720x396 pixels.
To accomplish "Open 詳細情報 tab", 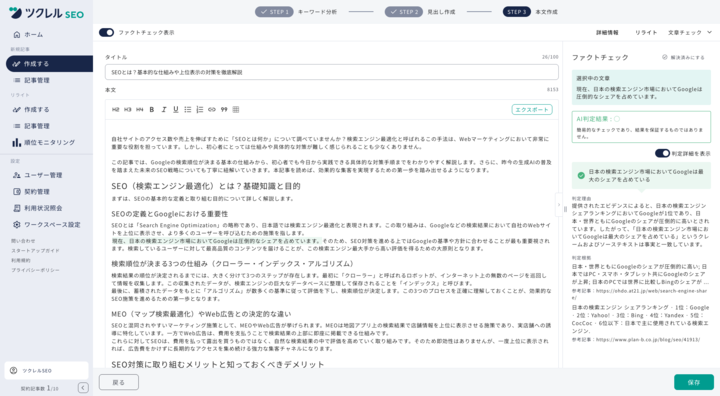I will pos(607,33).
